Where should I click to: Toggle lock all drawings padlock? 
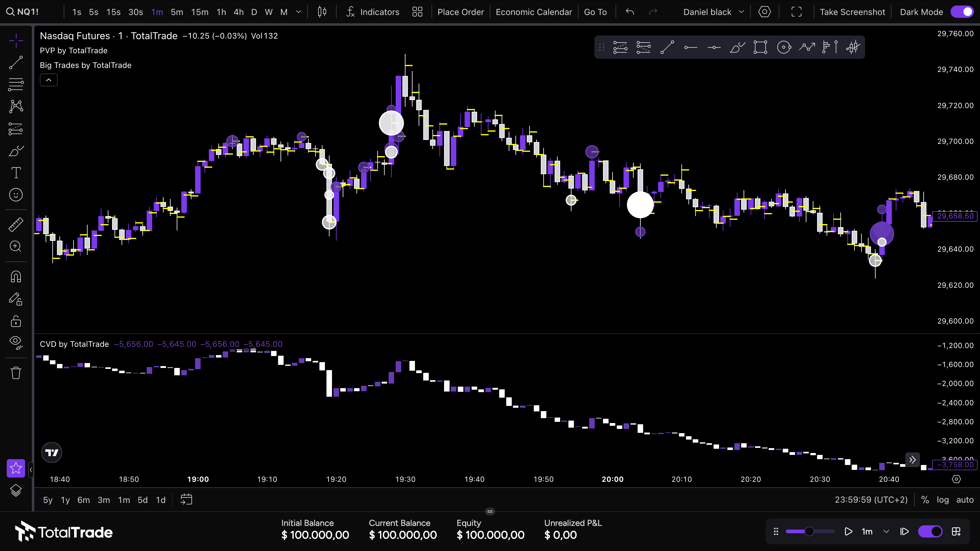pyautogui.click(x=16, y=321)
